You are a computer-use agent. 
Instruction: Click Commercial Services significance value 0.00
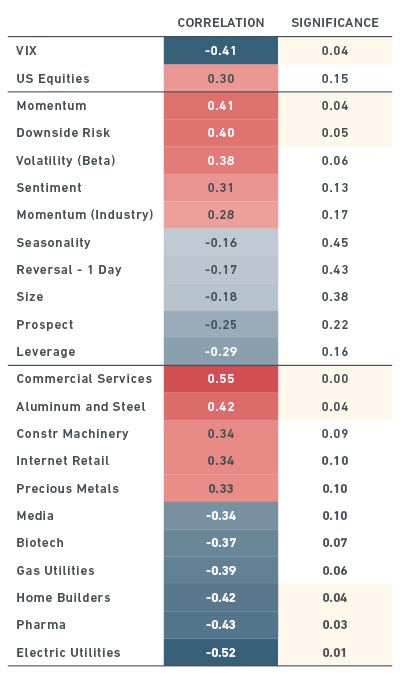[x=335, y=379]
